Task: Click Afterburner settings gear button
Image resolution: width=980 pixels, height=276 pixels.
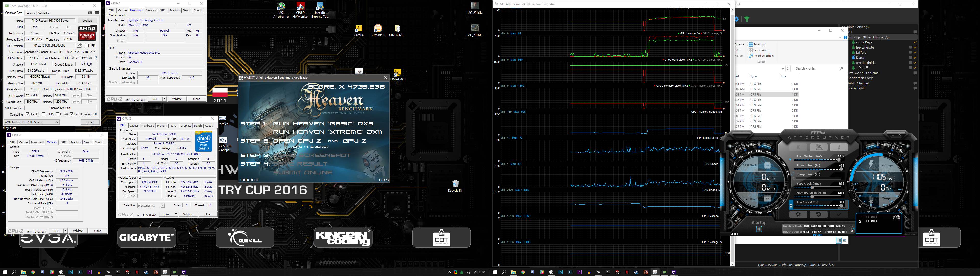Action: pyautogui.click(x=799, y=214)
